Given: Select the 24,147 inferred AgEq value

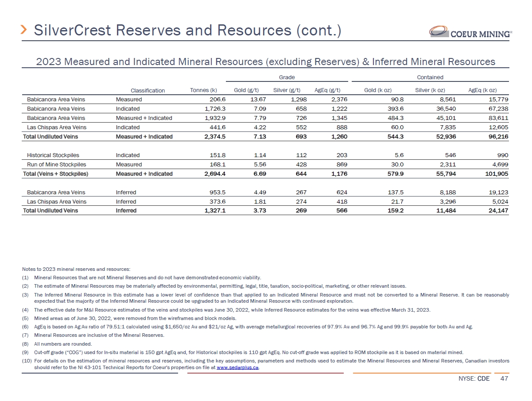Looking at the screenshot, I should coord(497,211).
